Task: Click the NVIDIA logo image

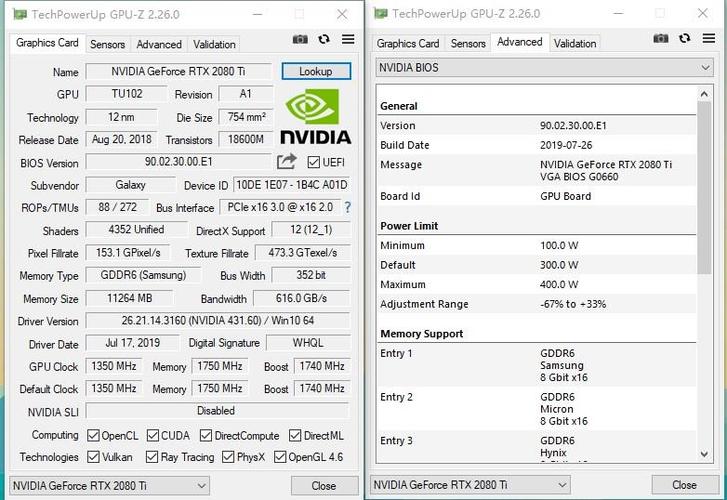Action: 315,116
